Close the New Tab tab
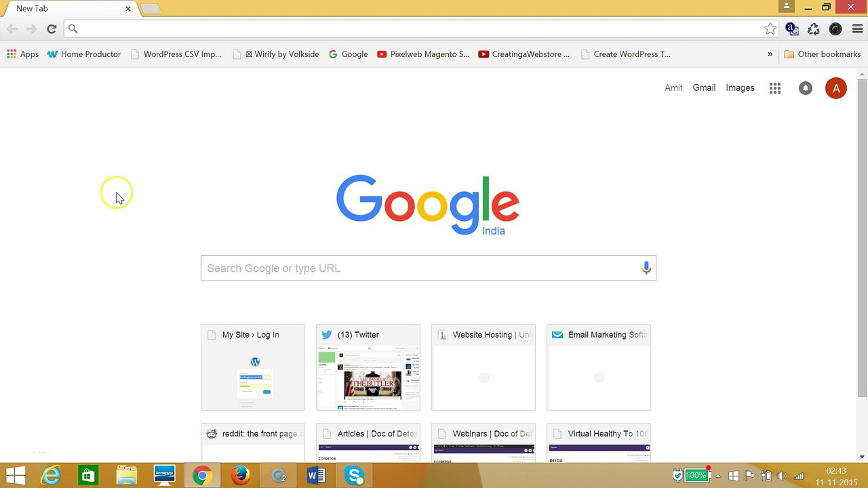This screenshot has height=488, width=868. (x=127, y=8)
